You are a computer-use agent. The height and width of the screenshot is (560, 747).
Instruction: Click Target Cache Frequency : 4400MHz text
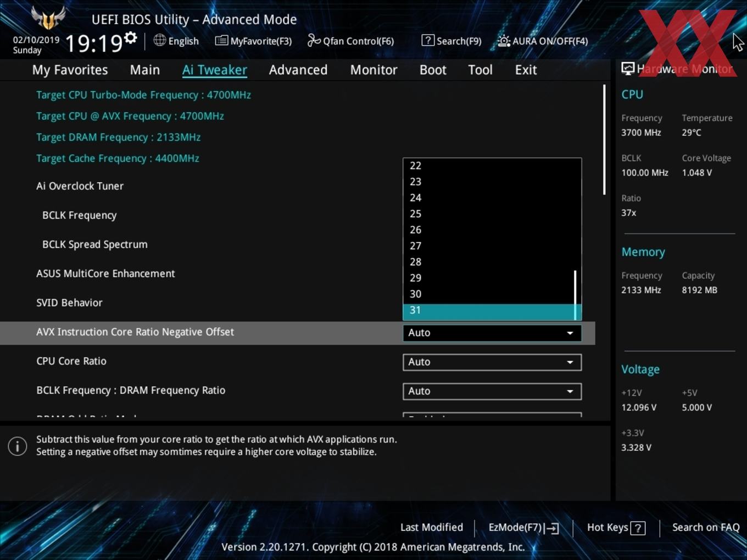click(x=118, y=158)
